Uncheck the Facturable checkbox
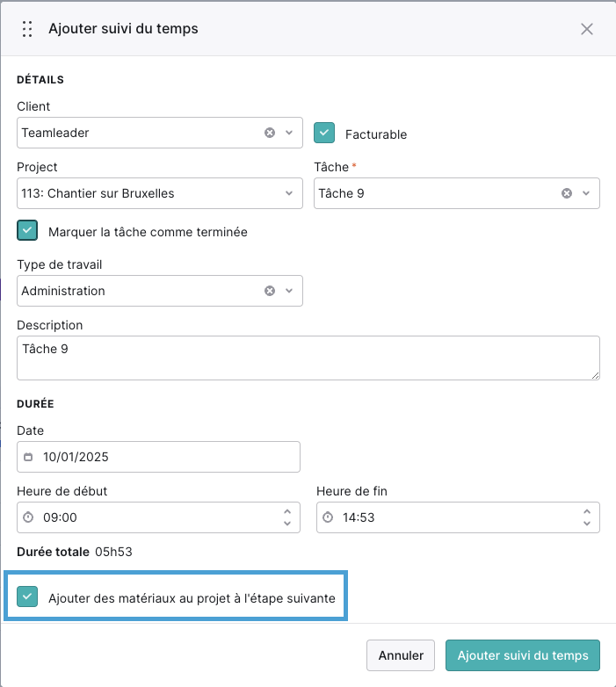The height and width of the screenshot is (687, 616). pos(324,133)
